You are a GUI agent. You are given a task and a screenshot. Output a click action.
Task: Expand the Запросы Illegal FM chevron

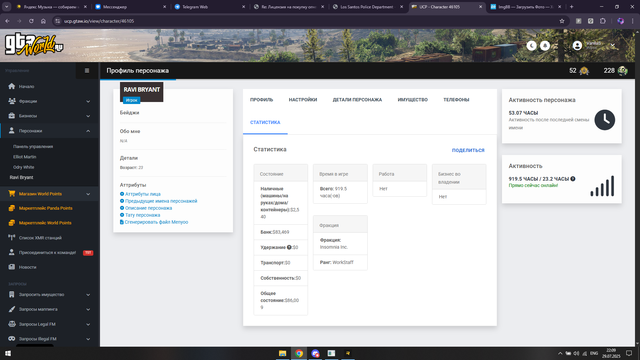click(88, 339)
